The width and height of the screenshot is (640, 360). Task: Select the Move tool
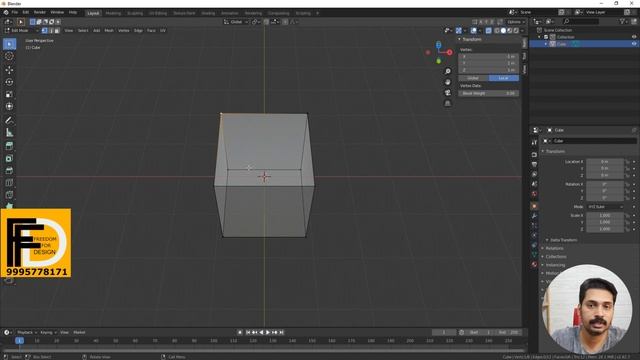[9, 70]
